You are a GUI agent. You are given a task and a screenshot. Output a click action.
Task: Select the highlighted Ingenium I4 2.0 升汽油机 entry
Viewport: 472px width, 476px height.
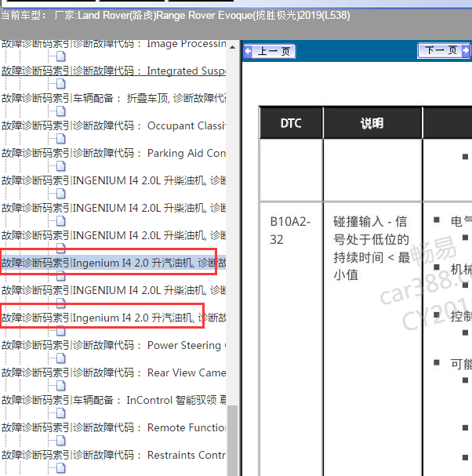[114, 263]
